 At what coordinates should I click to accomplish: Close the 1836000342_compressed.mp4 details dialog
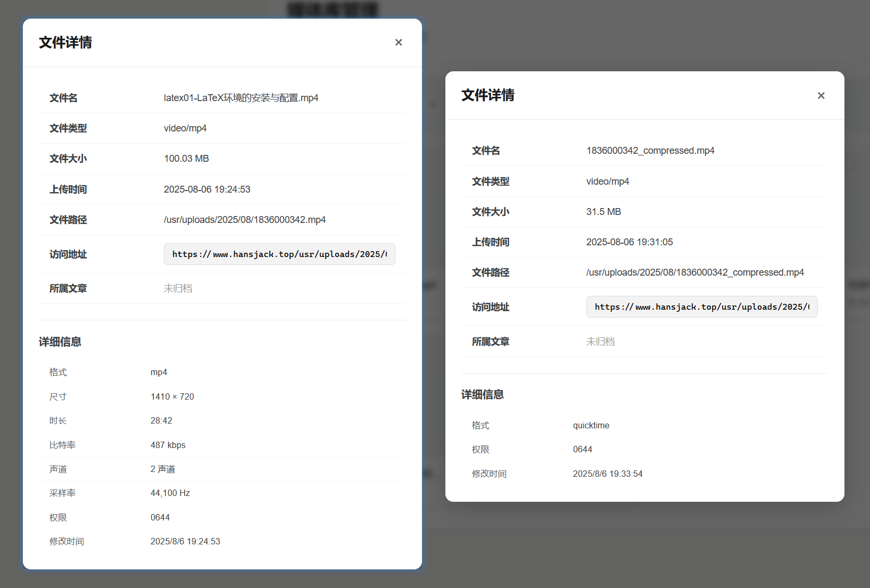pos(821,96)
